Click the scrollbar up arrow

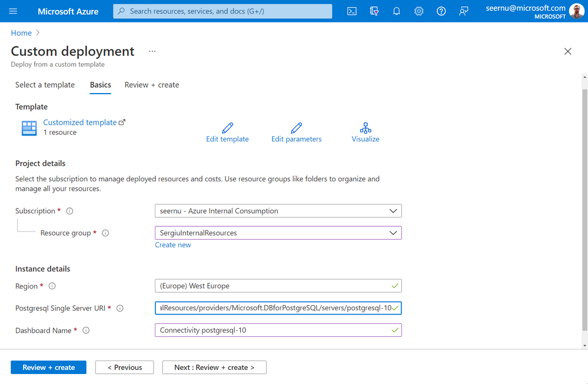pos(584,77)
